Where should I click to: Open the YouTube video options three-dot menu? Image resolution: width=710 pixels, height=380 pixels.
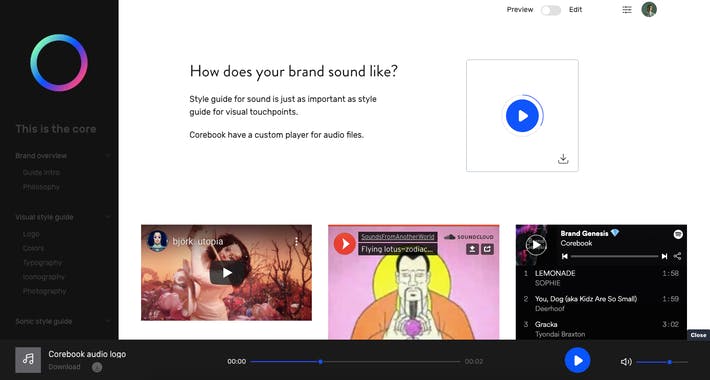pyautogui.click(x=296, y=241)
